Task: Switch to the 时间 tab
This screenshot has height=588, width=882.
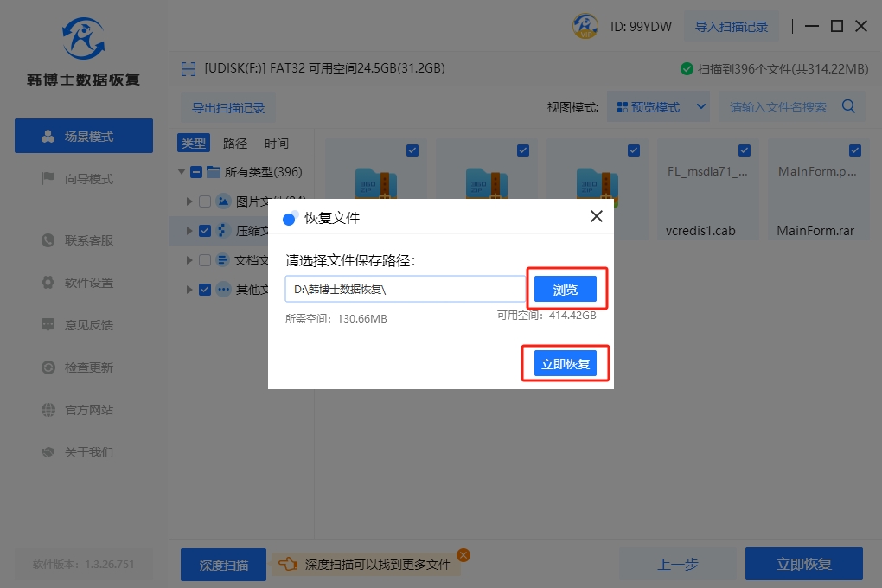Action: click(276, 144)
